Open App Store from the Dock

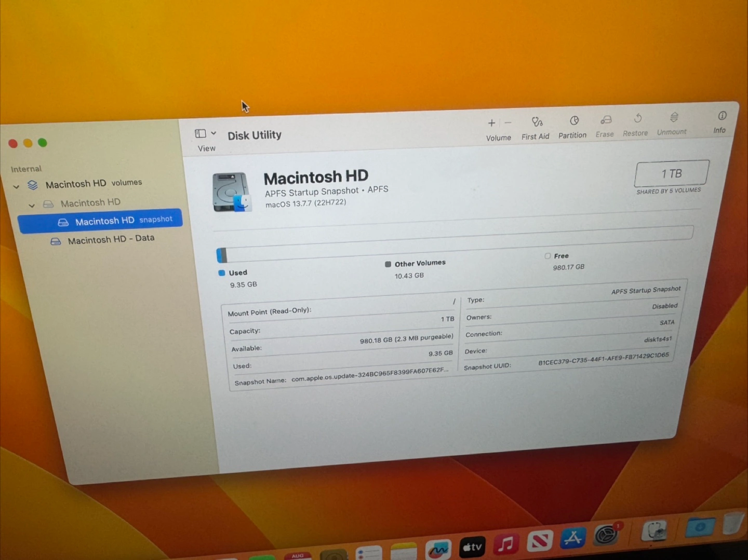pyautogui.click(x=573, y=538)
